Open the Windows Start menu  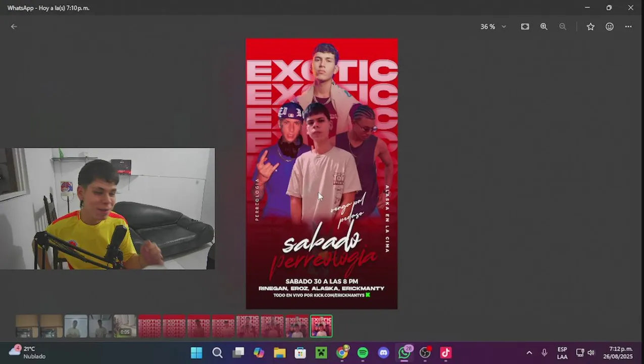(x=196, y=352)
